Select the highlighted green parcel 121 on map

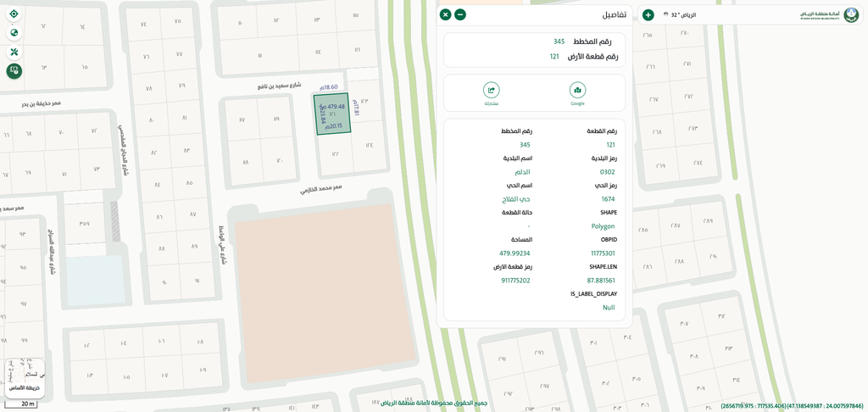[332, 114]
